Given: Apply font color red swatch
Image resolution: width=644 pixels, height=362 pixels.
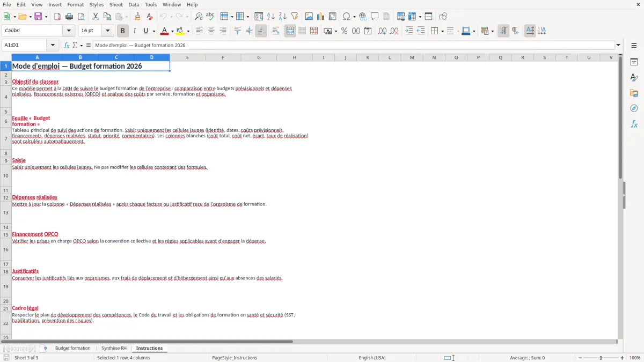Looking at the screenshot, I should click(x=164, y=31).
